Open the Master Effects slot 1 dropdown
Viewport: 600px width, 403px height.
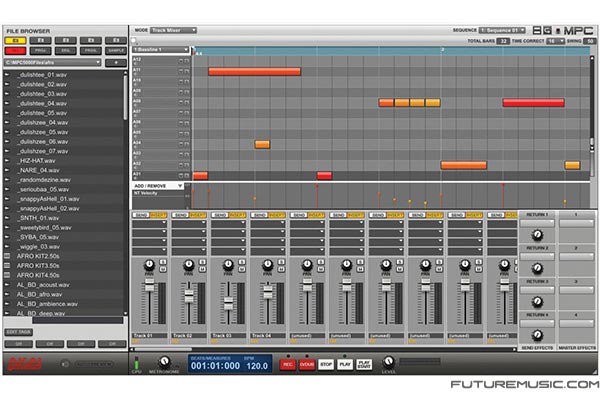(576, 223)
